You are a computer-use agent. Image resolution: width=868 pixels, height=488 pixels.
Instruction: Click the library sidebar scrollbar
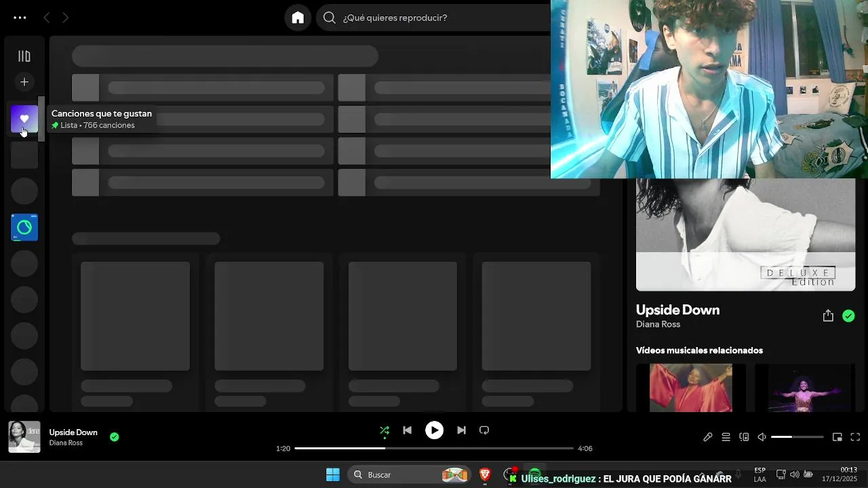[x=41, y=119]
